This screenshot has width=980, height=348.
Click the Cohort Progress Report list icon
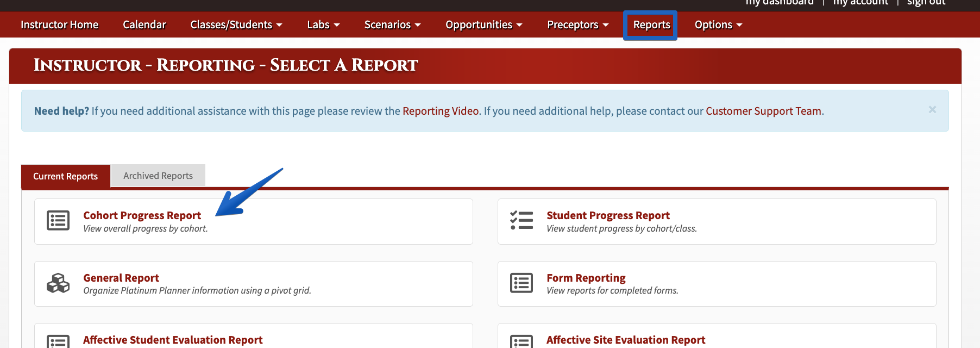[x=58, y=221]
